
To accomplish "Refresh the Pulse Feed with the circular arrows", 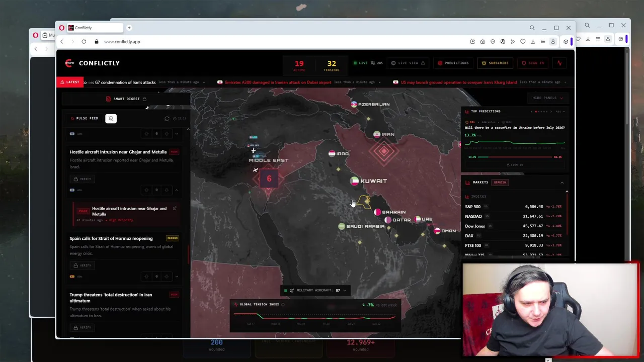I will [167, 119].
